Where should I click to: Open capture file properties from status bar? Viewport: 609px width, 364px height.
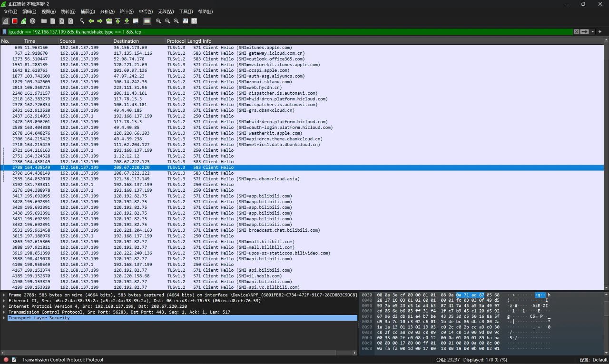tap(14, 360)
